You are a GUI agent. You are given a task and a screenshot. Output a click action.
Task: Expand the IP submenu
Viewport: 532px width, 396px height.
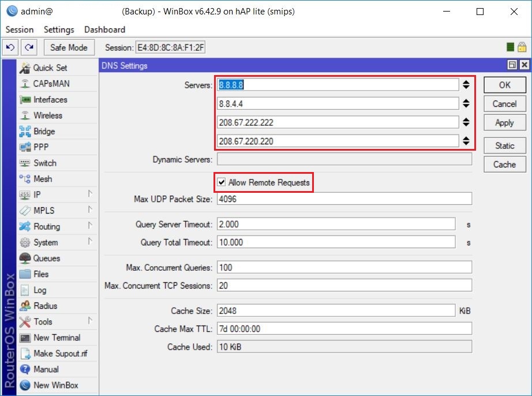click(90, 194)
